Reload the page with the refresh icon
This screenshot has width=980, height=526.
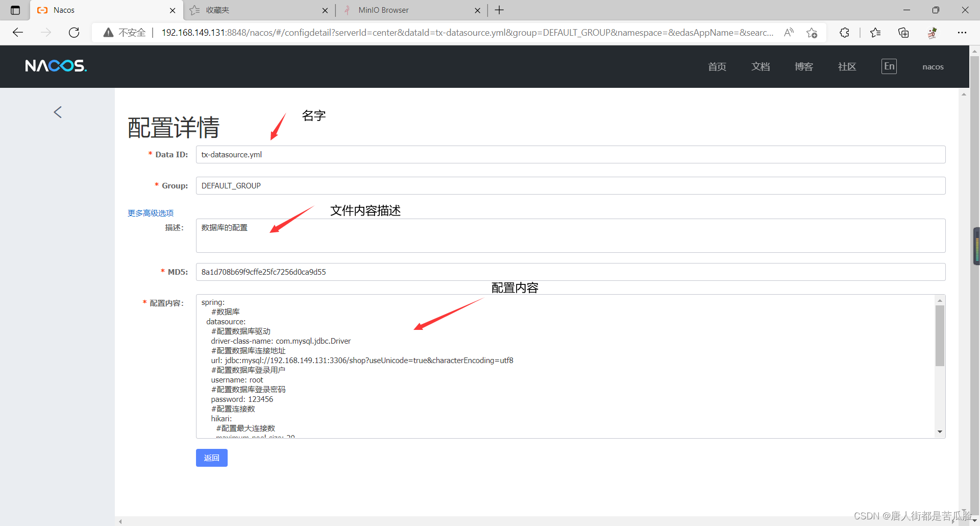(x=74, y=33)
